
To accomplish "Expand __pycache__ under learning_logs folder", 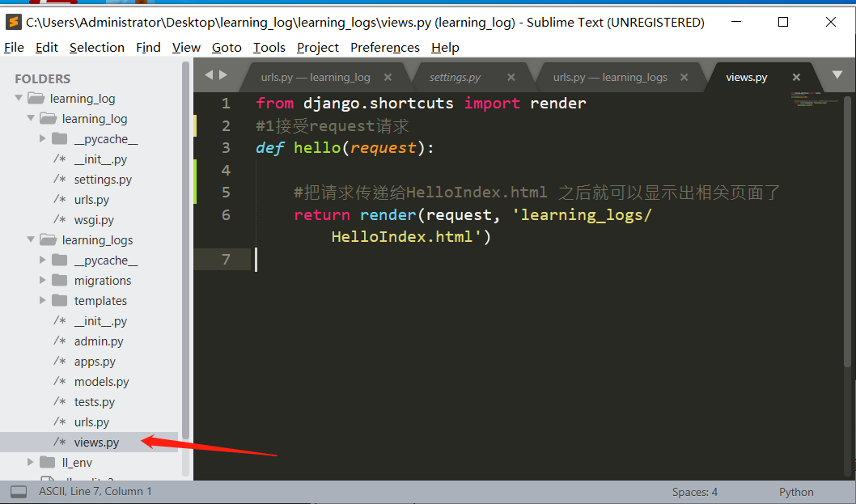I will coord(43,260).
